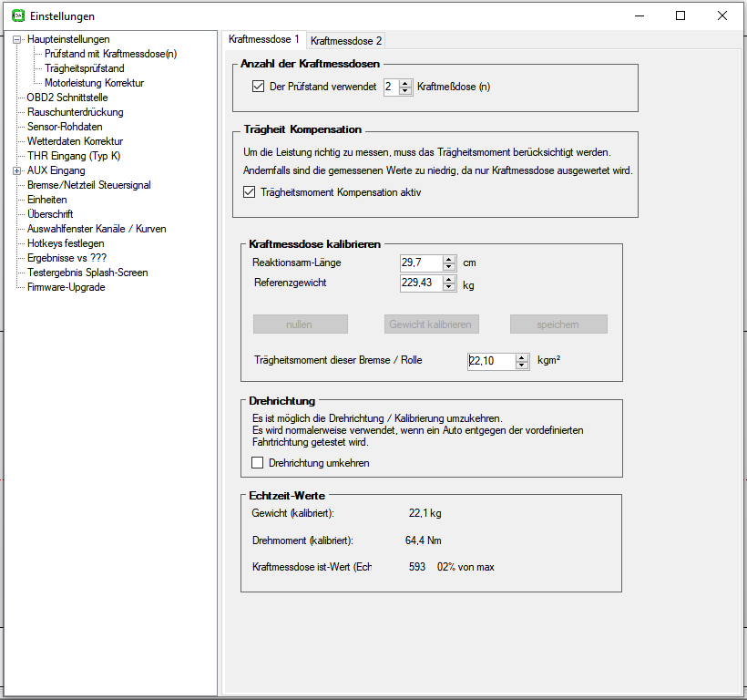Open Testergebnis Splash-Screen settings
This screenshot has width=747, height=700.
point(87,273)
